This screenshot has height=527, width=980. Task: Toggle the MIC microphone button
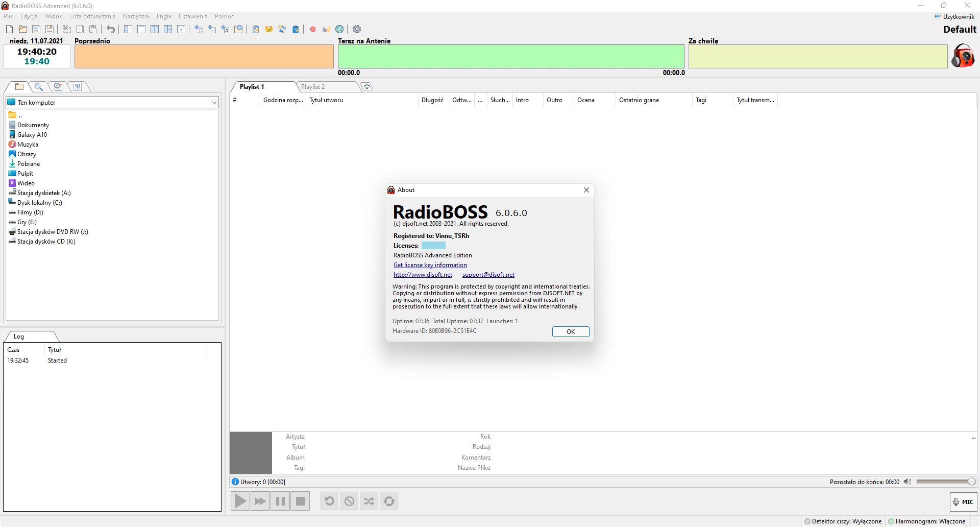(x=963, y=502)
